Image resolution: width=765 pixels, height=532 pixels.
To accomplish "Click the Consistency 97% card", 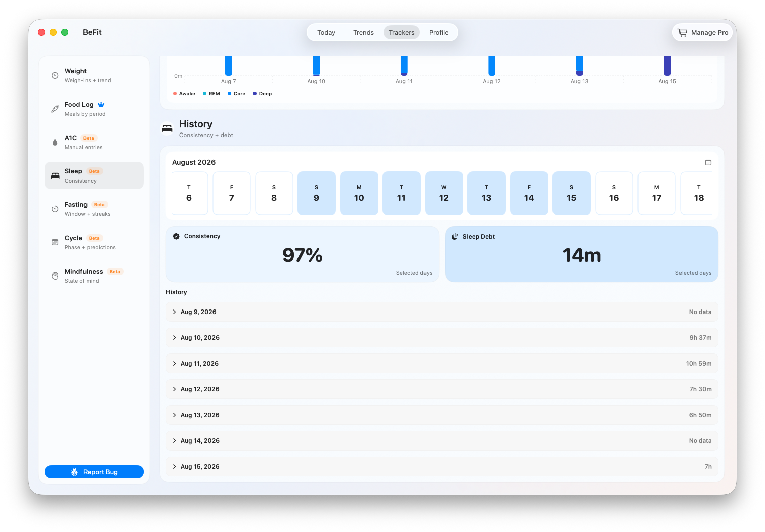I will tap(303, 254).
